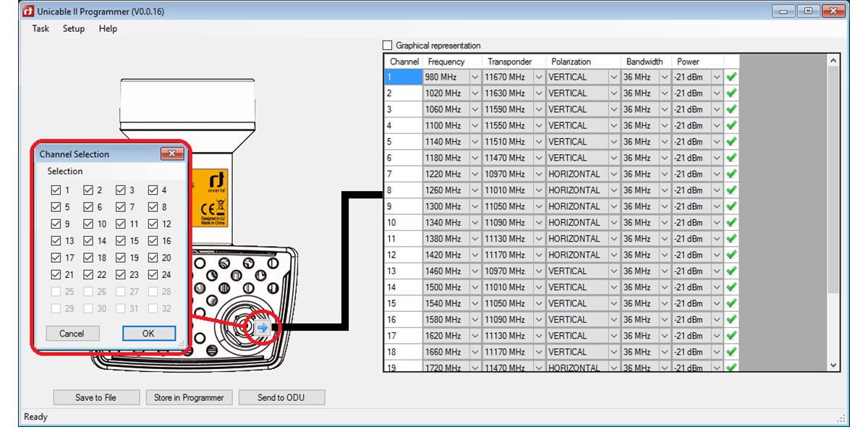Screen dimensions: 868x432
Task: Click the scroll up arrow of the channel table
Action: tap(833, 61)
